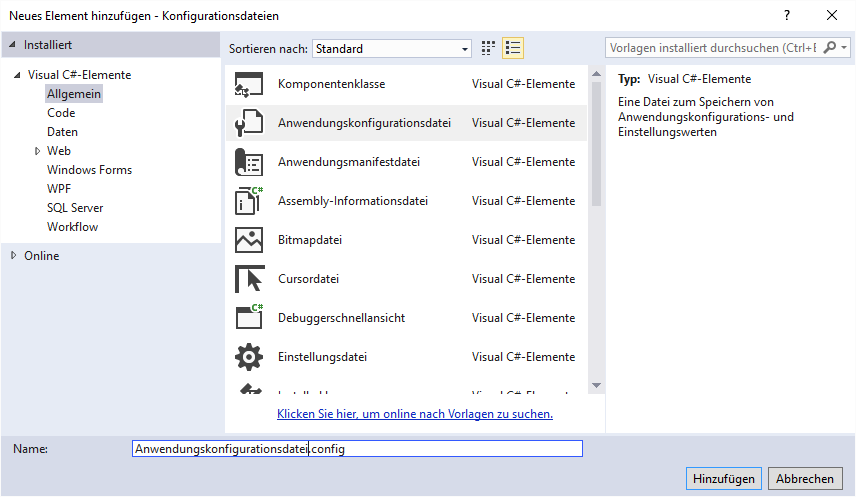Choose the Assembly-Informationsdatei icon

[x=249, y=201]
